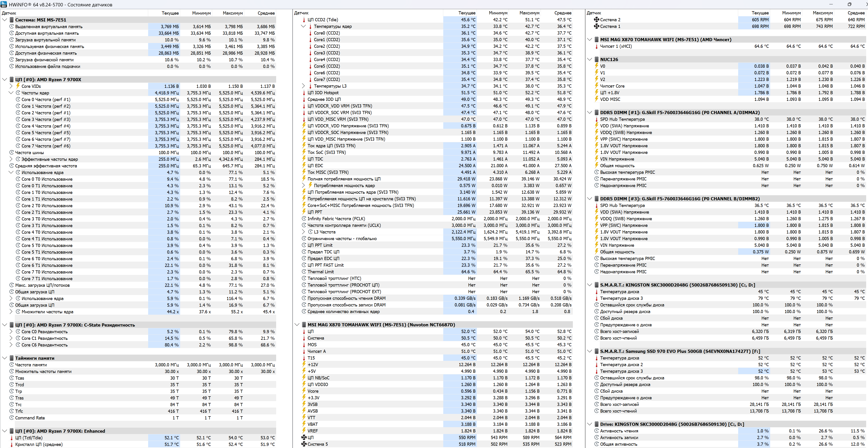This screenshot has height=448, width=868.
Task: Click thermometer icon next to ЦП (Tctl/Tdie)
Action: (x=11, y=438)
